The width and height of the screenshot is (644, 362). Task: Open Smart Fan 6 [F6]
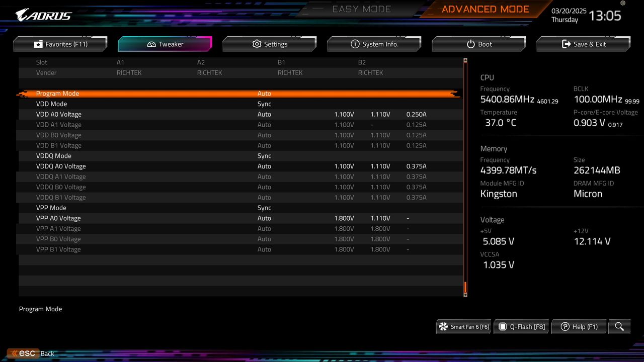click(x=464, y=327)
